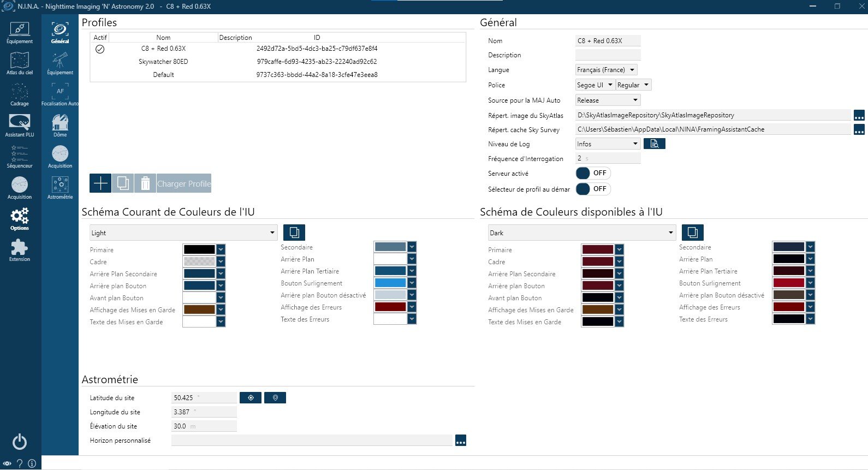Open the Focalisation Auto tab
This screenshot has width=868, height=470.
click(60, 94)
